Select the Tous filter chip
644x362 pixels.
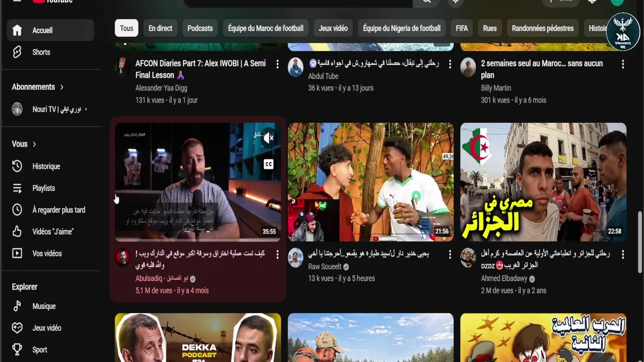[127, 28]
